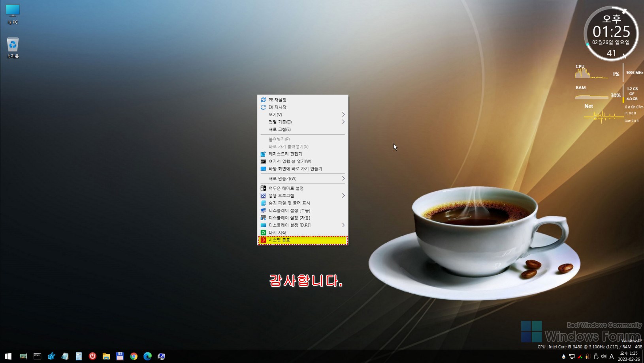
Task: Click the clock widget showing 01:25
Action: pos(611,34)
